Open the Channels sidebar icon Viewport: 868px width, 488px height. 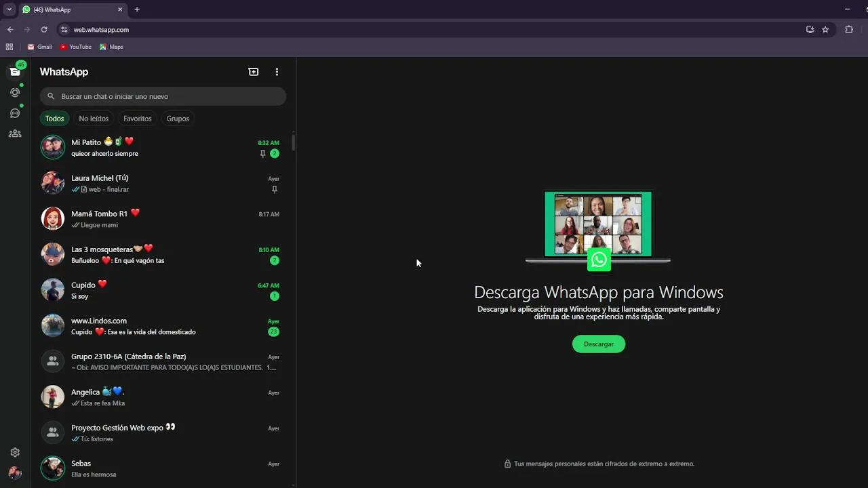(x=15, y=113)
